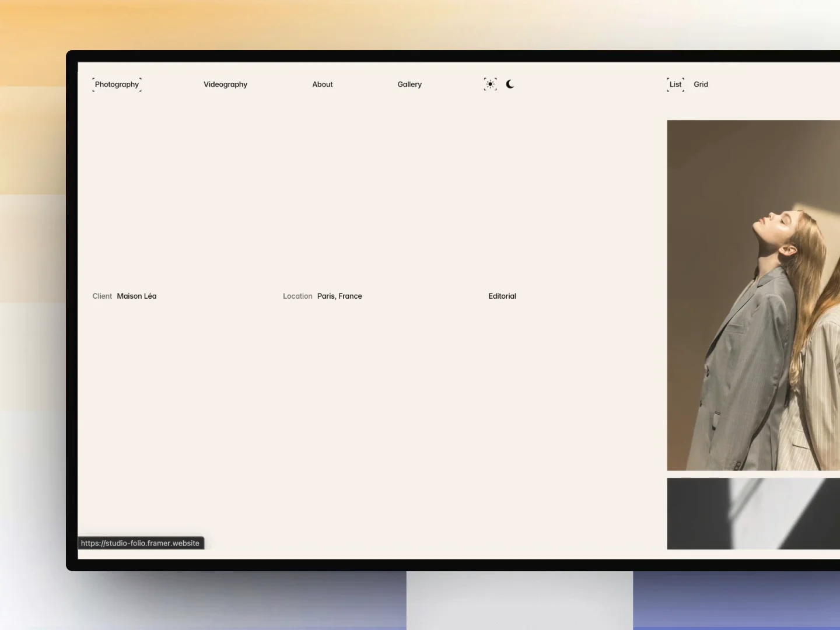This screenshot has width=840, height=630.
Task: Select the List view option
Action: tap(675, 84)
